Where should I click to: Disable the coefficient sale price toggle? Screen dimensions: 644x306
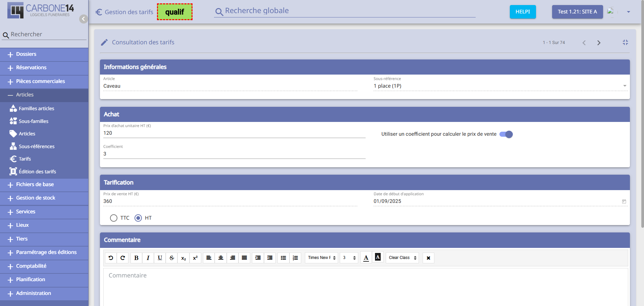[x=506, y=134]
